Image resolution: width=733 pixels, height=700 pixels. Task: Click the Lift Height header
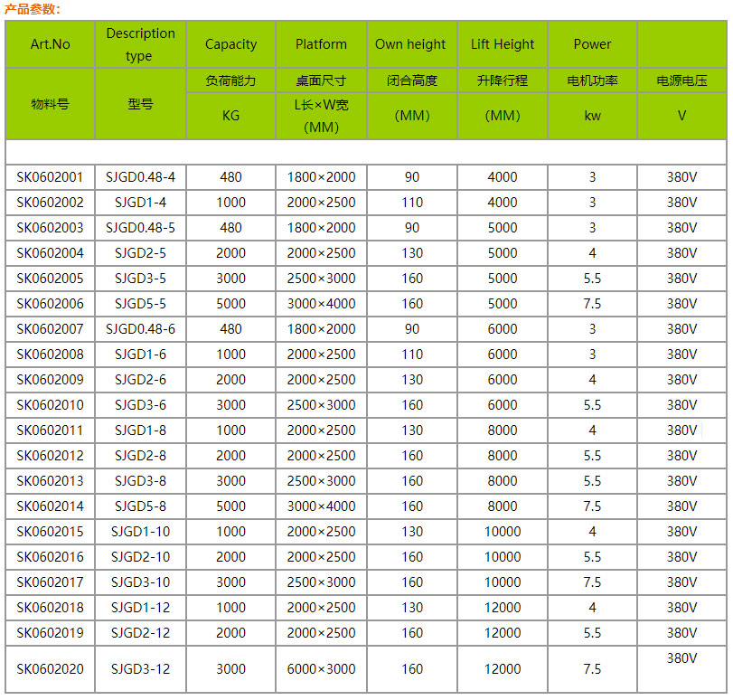pos(502,44)
